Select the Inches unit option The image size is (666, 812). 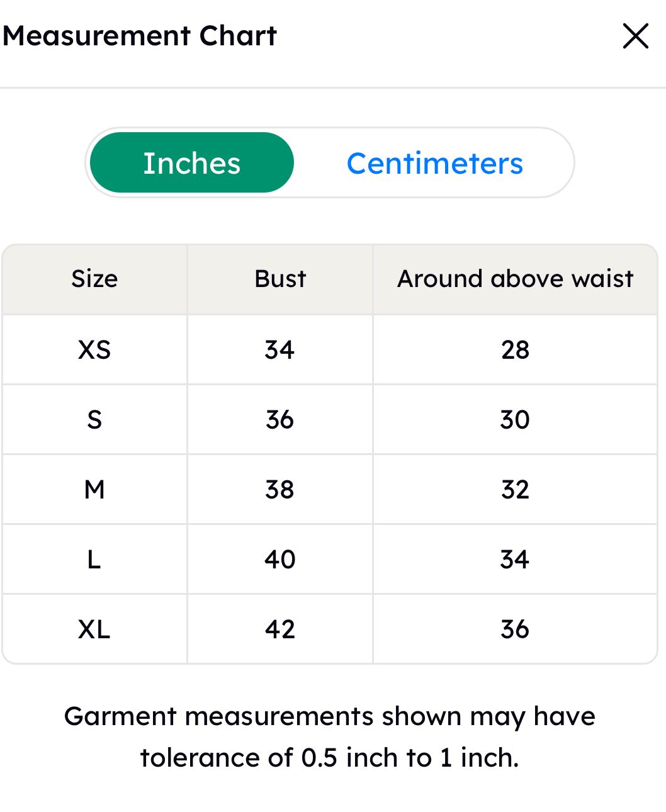pos(192,162)
